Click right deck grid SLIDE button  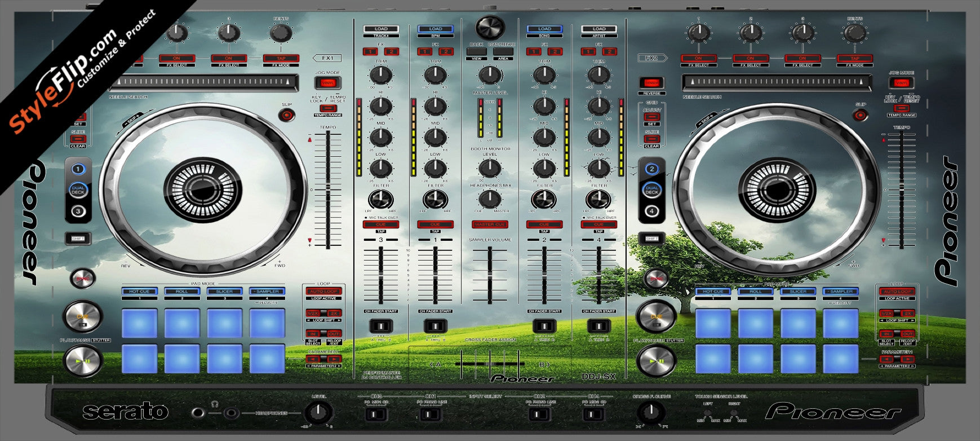tap(651, 139)
